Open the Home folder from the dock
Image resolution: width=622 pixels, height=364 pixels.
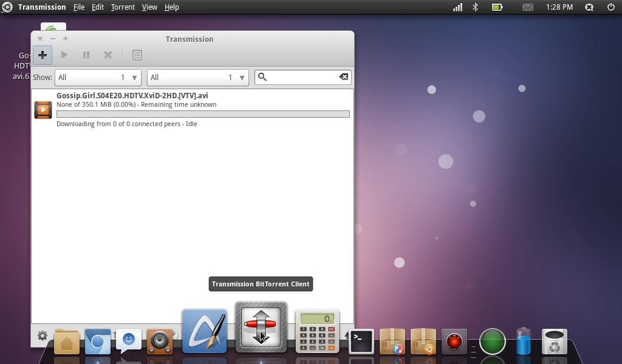click(67, 342)
